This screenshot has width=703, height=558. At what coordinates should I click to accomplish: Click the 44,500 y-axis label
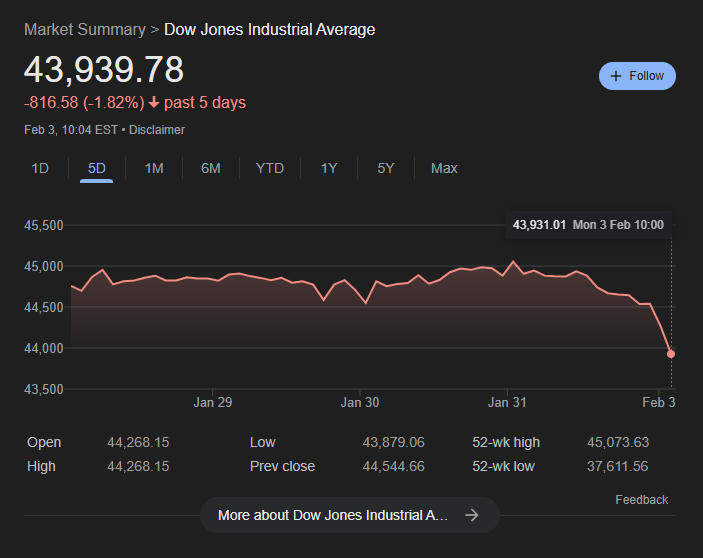[x=43, y=307]
